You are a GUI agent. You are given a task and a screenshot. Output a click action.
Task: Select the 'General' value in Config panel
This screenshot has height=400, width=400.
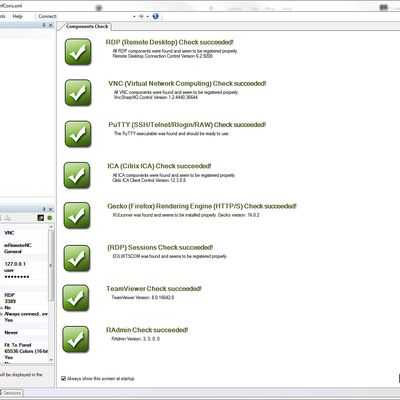pos(13,251)
